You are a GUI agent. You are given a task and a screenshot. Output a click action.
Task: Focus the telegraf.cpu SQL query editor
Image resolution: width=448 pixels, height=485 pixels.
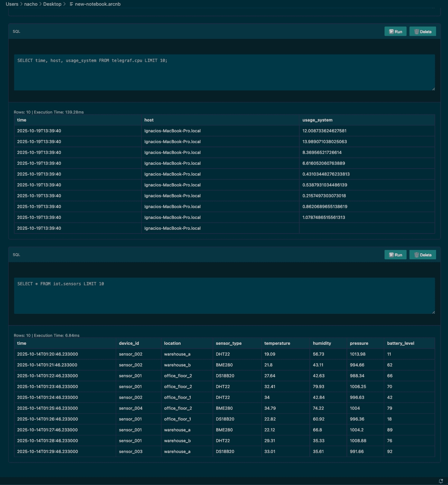pos(224,72)
